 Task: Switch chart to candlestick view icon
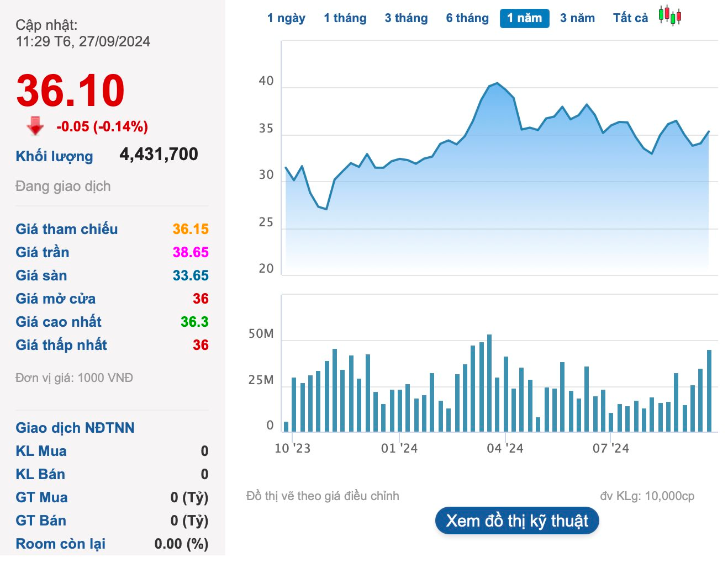[669, 15]
